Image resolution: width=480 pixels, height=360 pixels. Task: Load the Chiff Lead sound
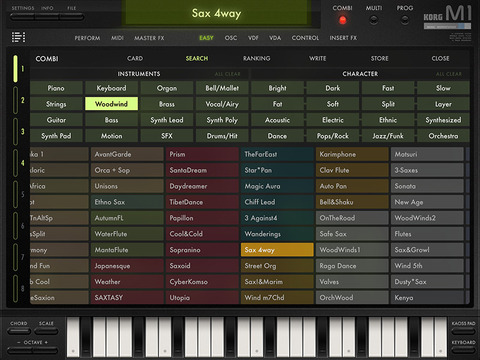(277, 202)
